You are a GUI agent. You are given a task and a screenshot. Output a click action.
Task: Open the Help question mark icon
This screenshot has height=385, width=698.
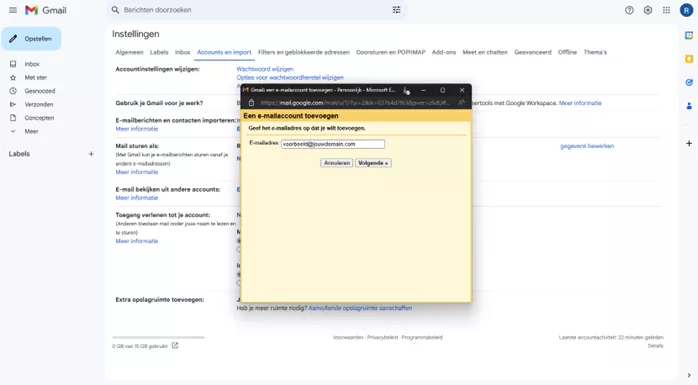click(629, 10)
